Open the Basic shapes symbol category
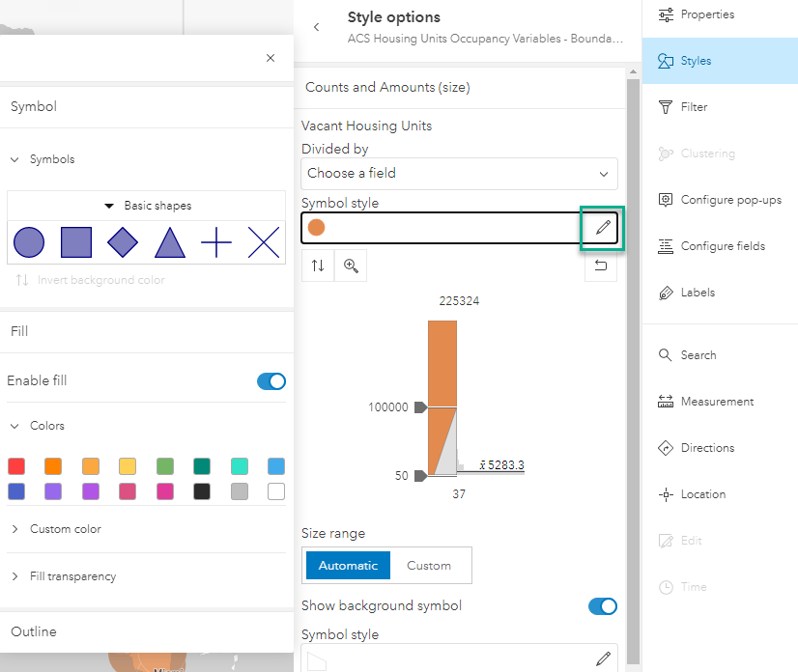Screen dimensions: 798x672 coord(147,206)
